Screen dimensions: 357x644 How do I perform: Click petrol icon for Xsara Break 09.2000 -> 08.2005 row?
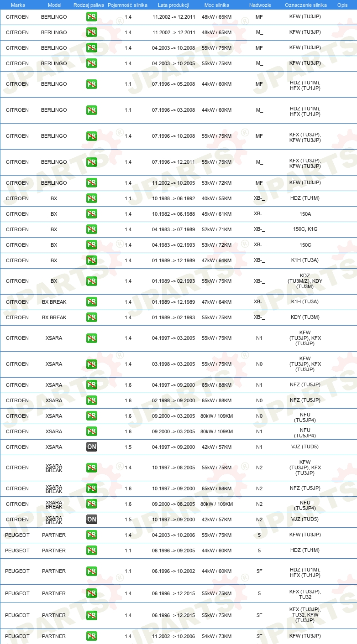(x=92, y=504)
